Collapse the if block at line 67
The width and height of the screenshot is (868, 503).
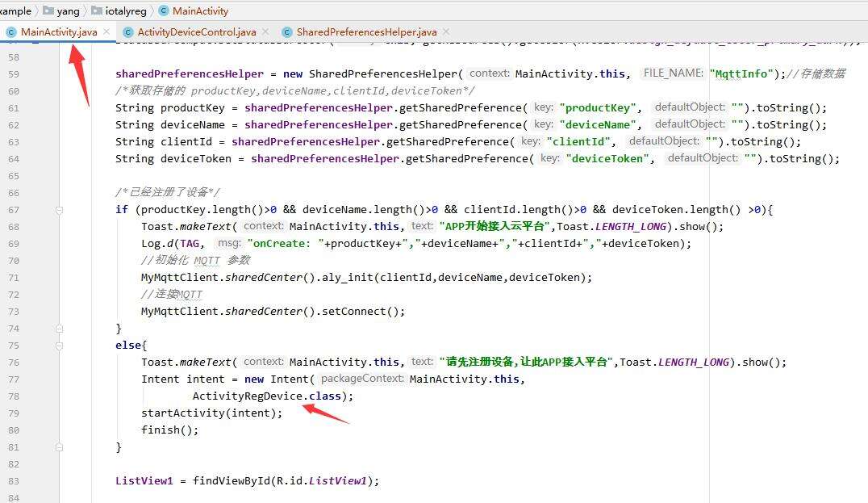tap(60, 210)
